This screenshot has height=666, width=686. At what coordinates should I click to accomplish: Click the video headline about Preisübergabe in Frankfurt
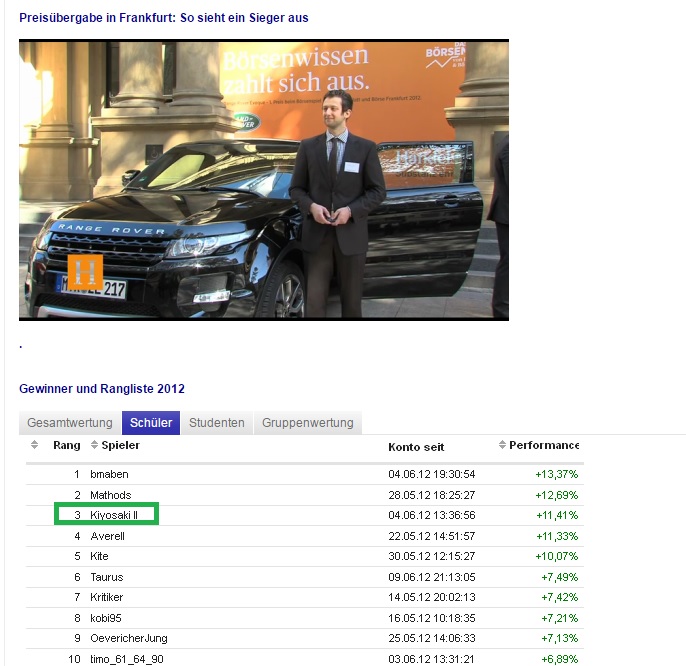pos(164,18)
